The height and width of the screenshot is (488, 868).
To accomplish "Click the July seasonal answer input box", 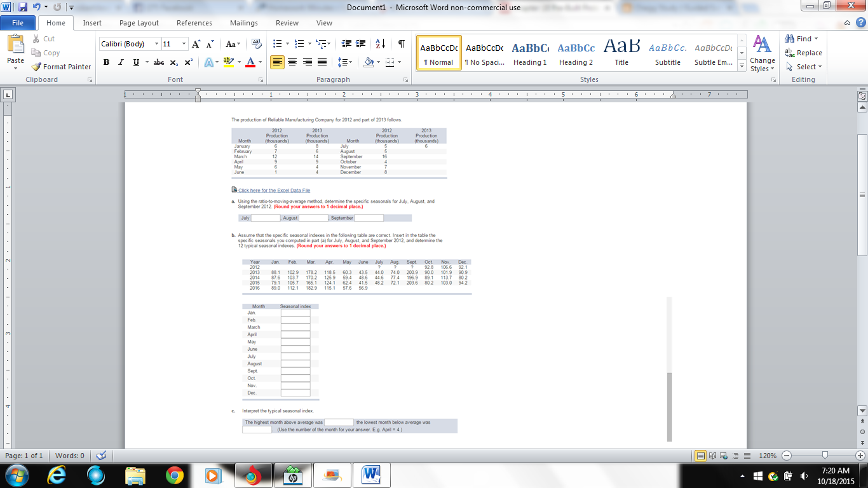I will click(x=267, y=217).
